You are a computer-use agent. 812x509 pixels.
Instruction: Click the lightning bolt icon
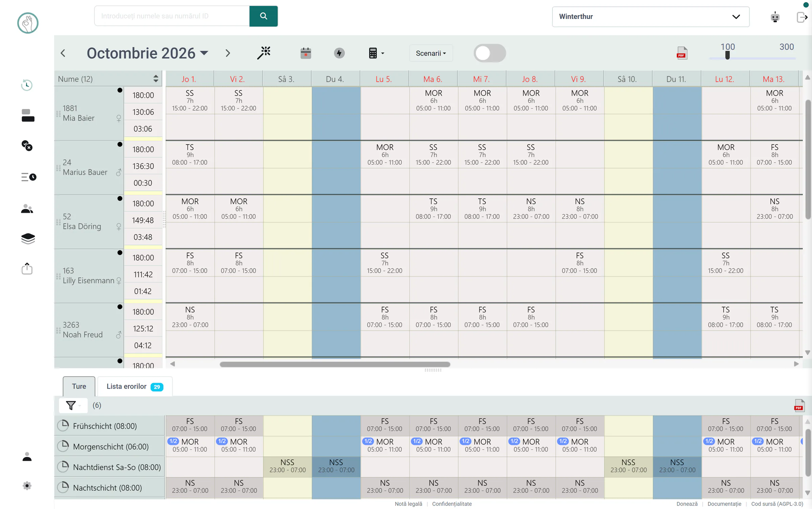pos(339,53)
